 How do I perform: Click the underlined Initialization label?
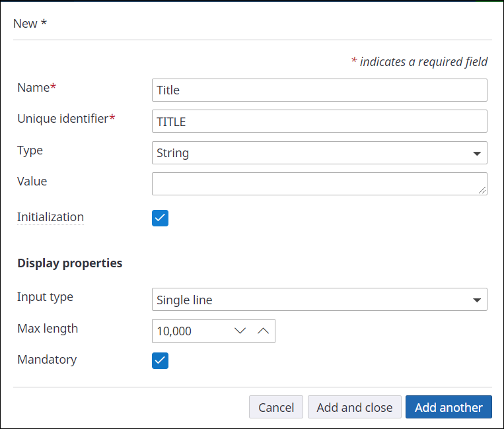pyautogui.click(x=50, y=217)
